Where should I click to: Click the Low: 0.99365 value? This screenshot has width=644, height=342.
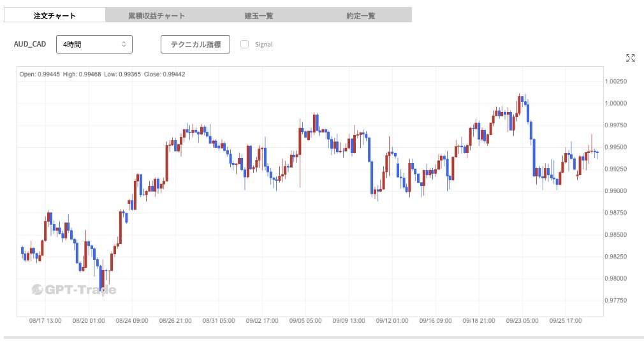click(122, 75)
